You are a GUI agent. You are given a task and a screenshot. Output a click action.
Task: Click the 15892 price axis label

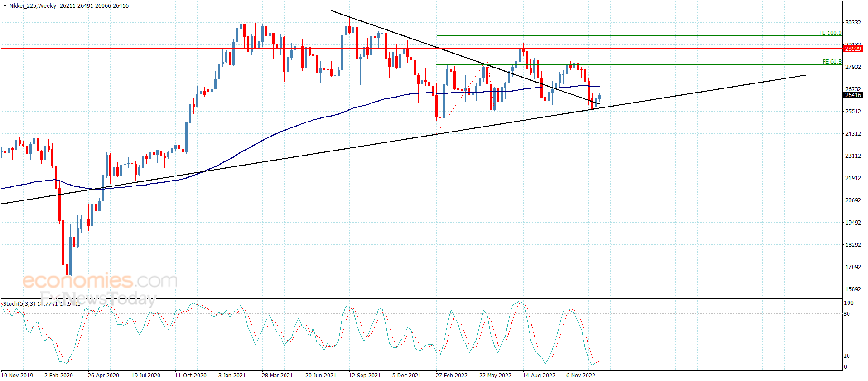853,289
